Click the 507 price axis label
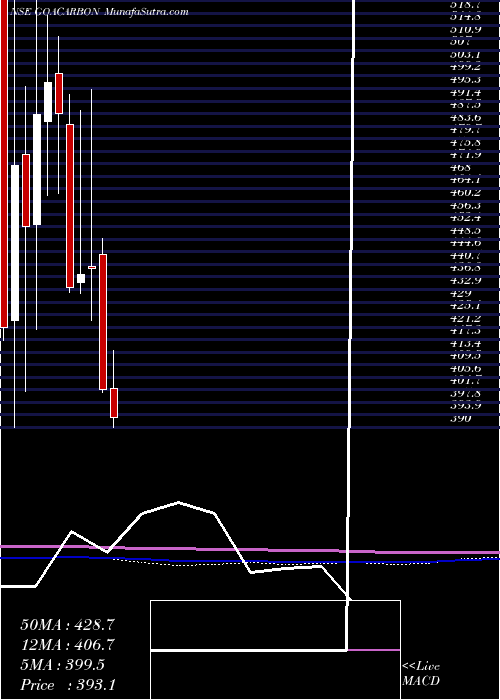Image resolution: width=500 pixels, height=700 pixels. pos(460,42)
